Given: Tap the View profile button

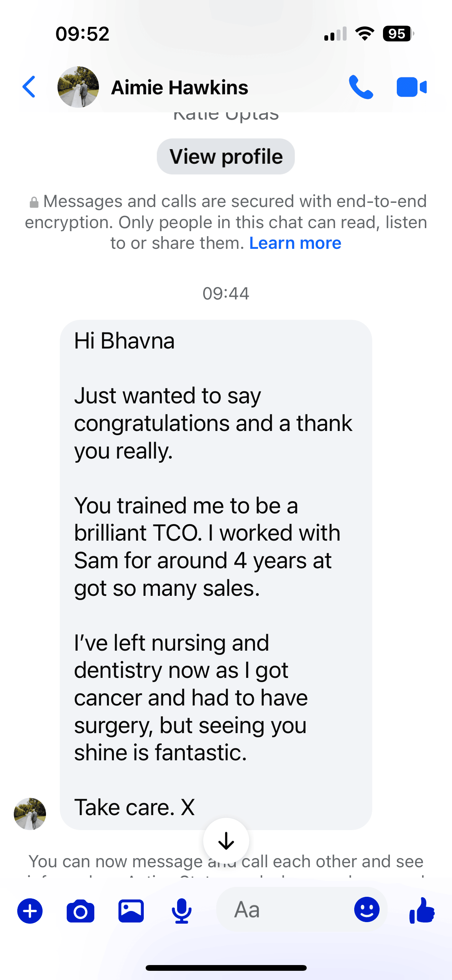Looking at the screenshot, I should point(226,156).
